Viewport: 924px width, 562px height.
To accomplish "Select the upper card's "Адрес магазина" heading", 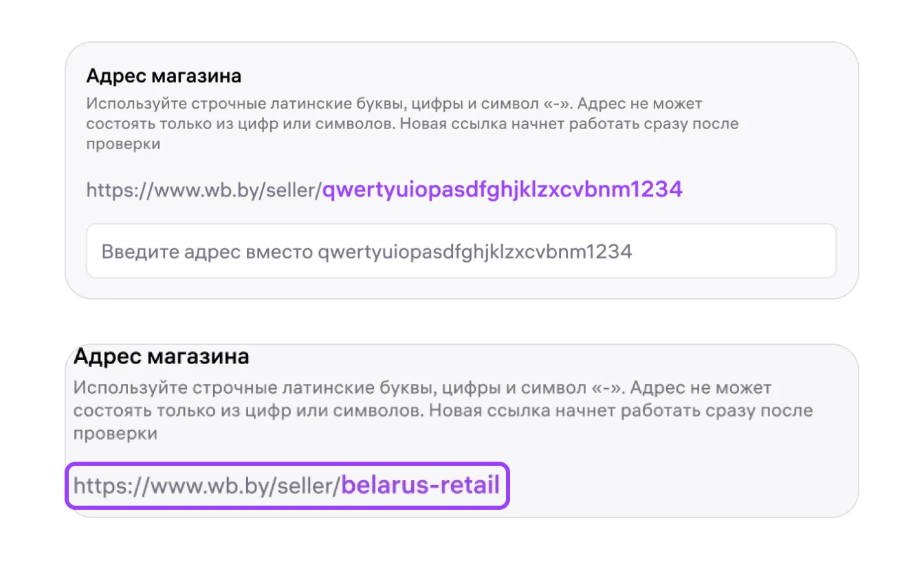I will pyautogui.click(x=164, y=76).
